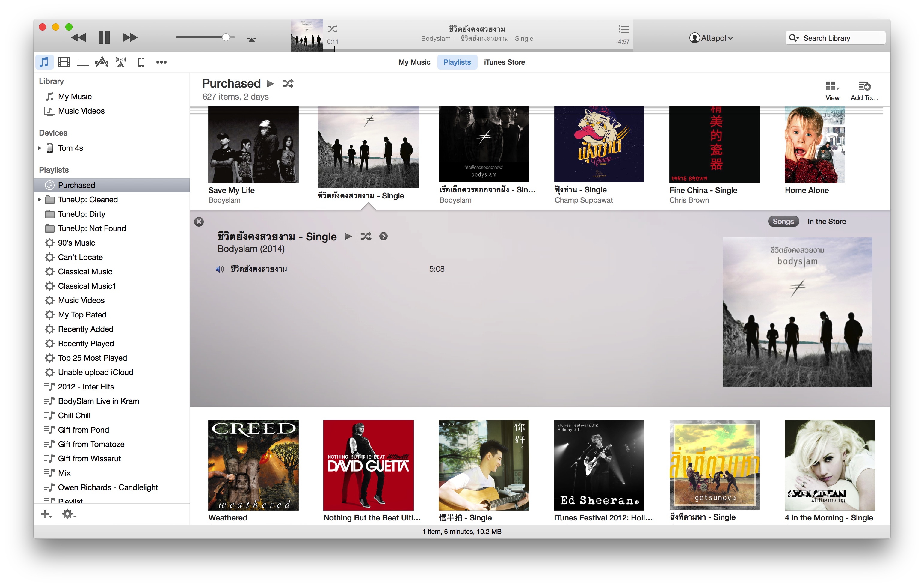Open the BodySlam Live in Kram playlist
The height and width of the screenshot is (587, 924).
coord(112,401)
